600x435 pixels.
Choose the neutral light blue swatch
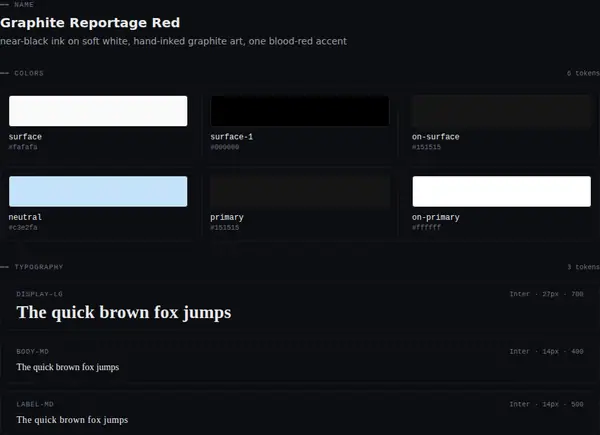coord(98,191)
